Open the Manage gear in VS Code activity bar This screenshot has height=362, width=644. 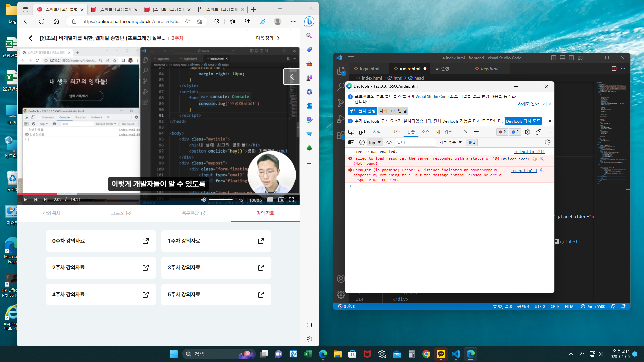341,294
